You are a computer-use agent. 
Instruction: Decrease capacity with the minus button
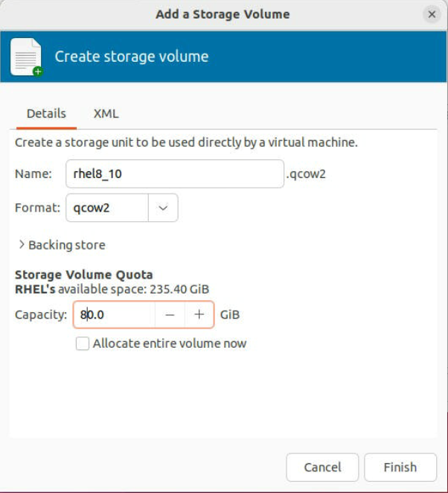[170, 315]
